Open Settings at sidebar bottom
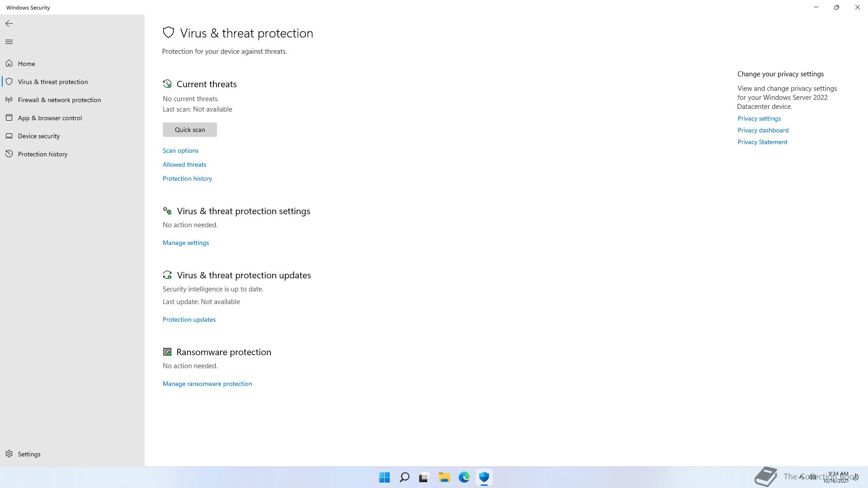The height and width of the screenshot is (488, 868). (72, 454)
